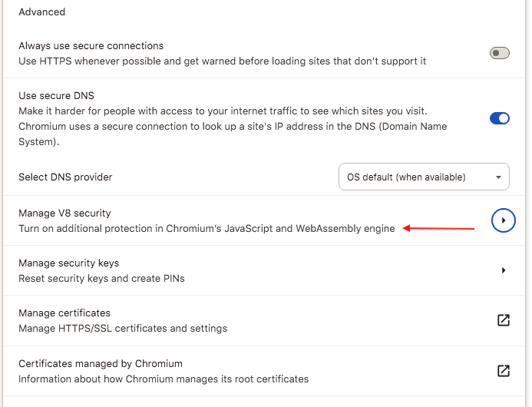
Task: Select the "Manage security keys" title
Action: (x=68, y=263)
